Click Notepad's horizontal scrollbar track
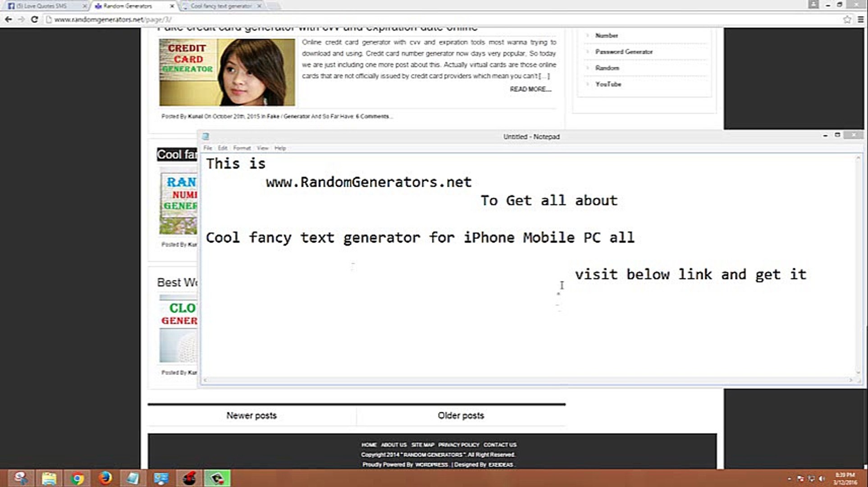This screenshot has height=487, width=868. (x=527, y=380)
